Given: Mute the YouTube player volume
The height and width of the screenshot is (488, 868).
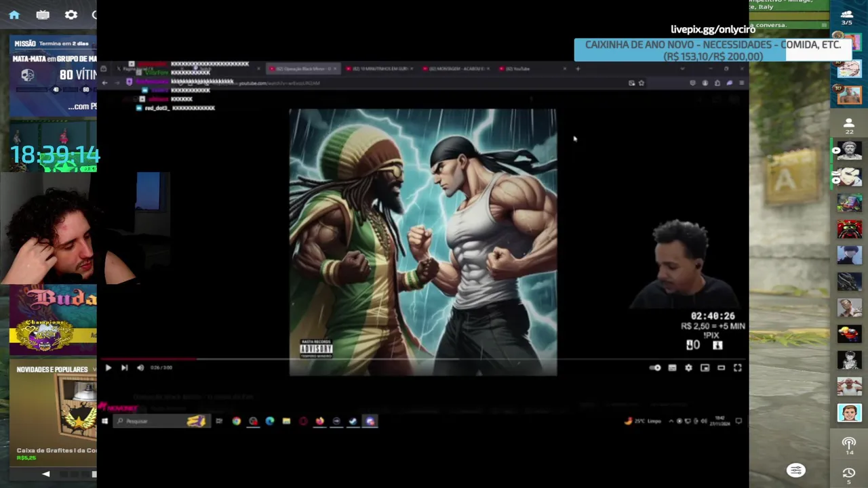Looking at the screenshot, I should click(x=140, y=367).
